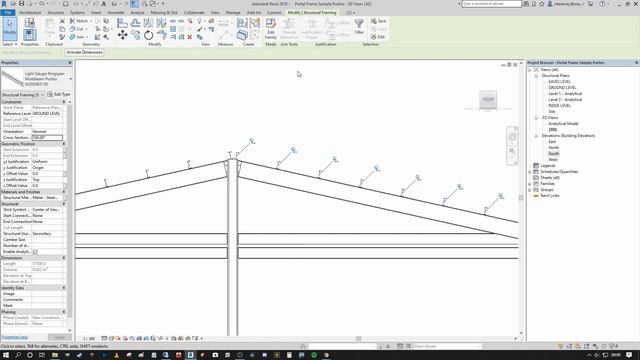Click small button beside z Offset Value
The height and width of the screenshot is (360, 640).
[x=65, y=186]
